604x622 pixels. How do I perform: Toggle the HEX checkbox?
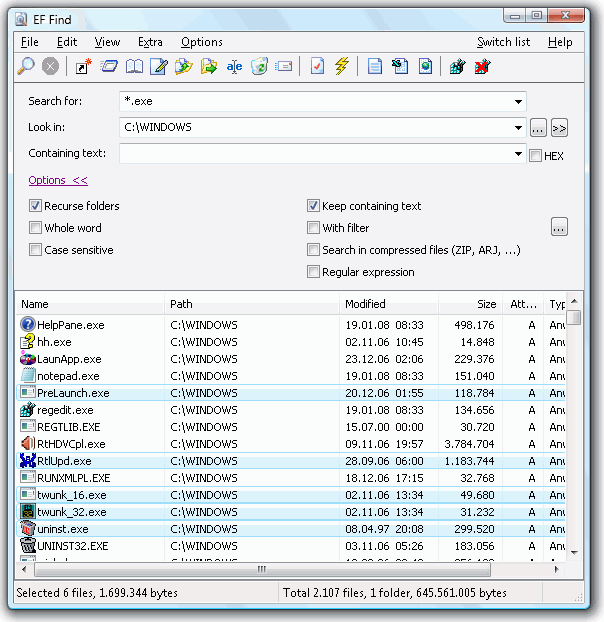(535, 155)
